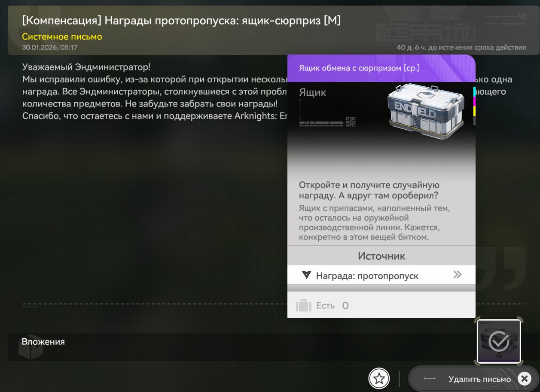Click the double chevron beside протопропуск
This screenshot has height=392, width=540.
(x=458, y=275)
